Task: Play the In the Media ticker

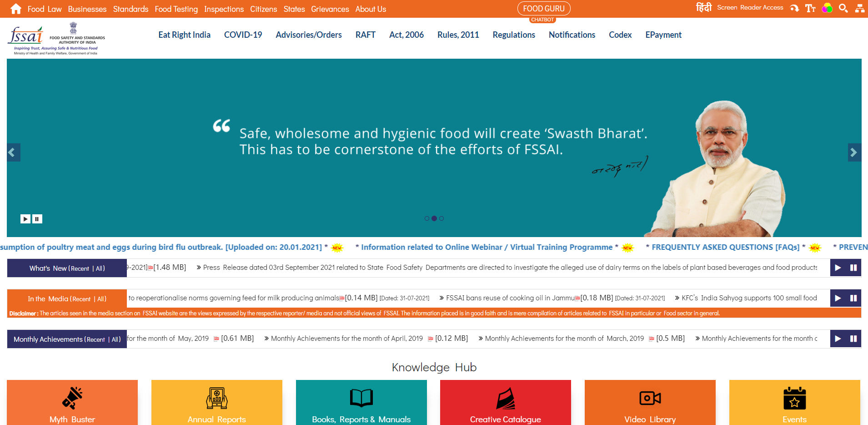Action: 838,298
